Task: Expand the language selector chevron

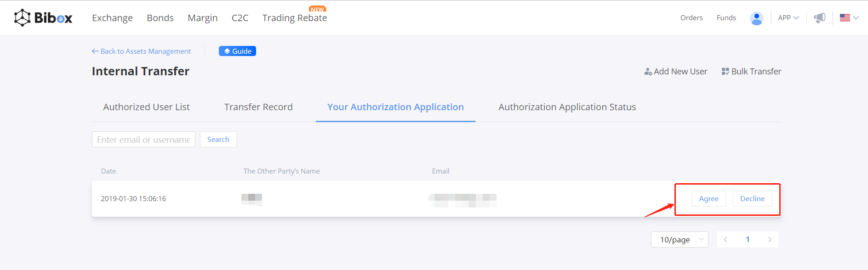Action: coord(856,18)
